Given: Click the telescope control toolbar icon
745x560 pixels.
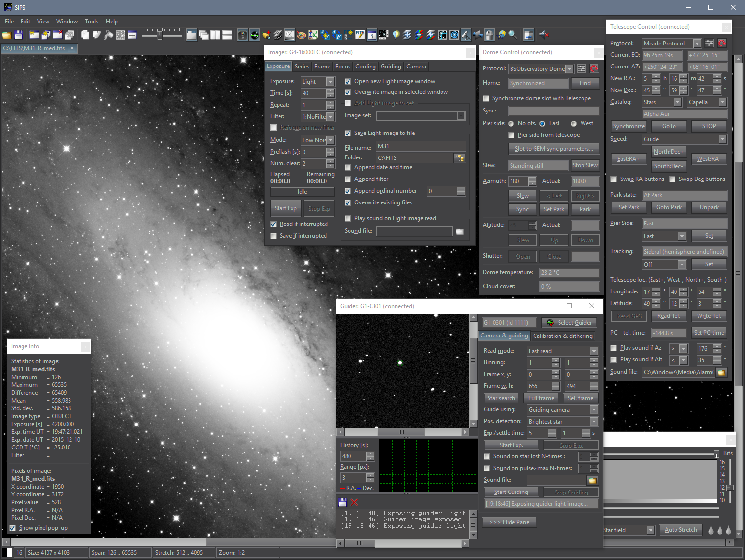Looking at the screenshot, I should tap(466, 35).
